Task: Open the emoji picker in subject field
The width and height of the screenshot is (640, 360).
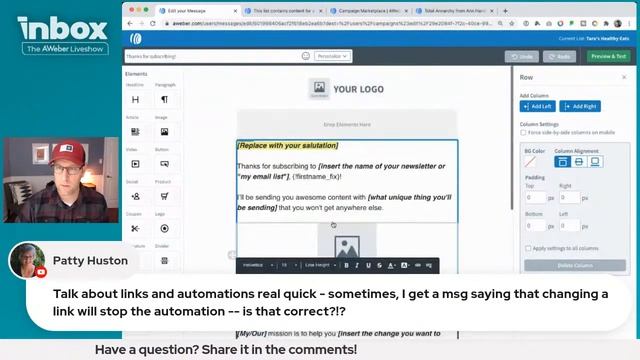Action: point(305,56)
